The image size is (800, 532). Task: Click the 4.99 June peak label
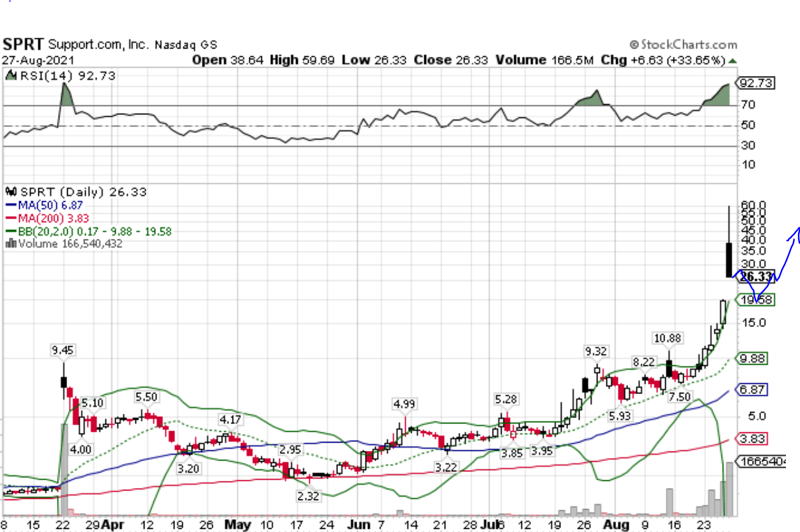coord(404,404)
